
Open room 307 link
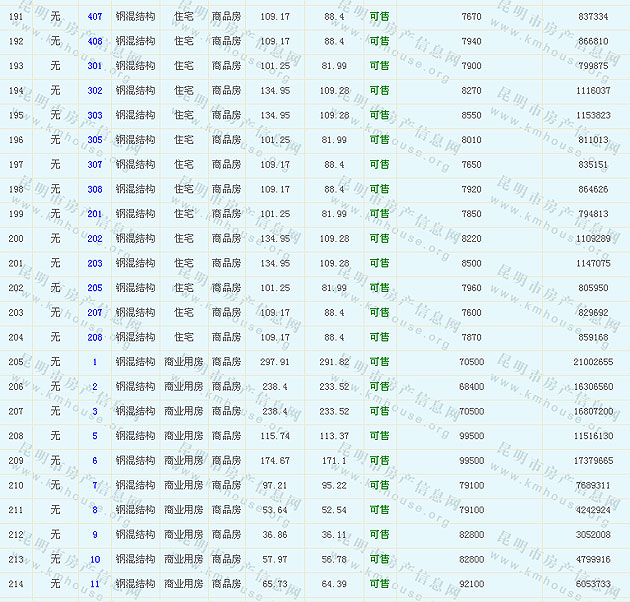pos(95,165)
